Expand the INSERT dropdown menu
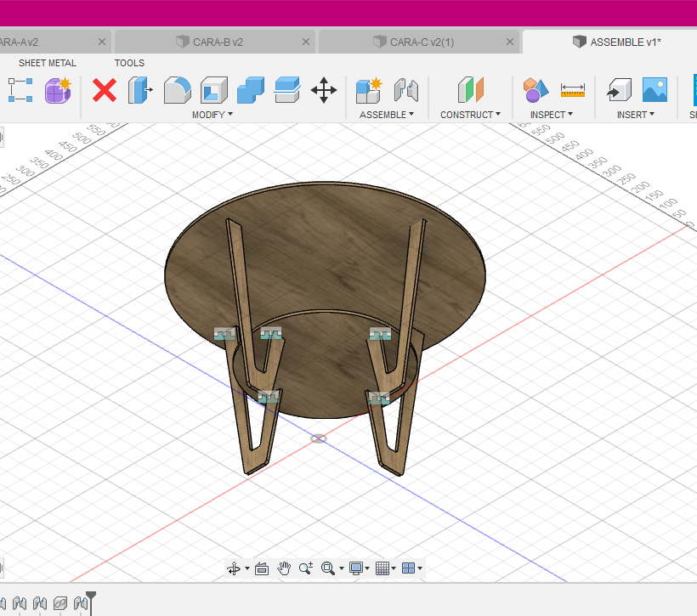 pos(636,115)
